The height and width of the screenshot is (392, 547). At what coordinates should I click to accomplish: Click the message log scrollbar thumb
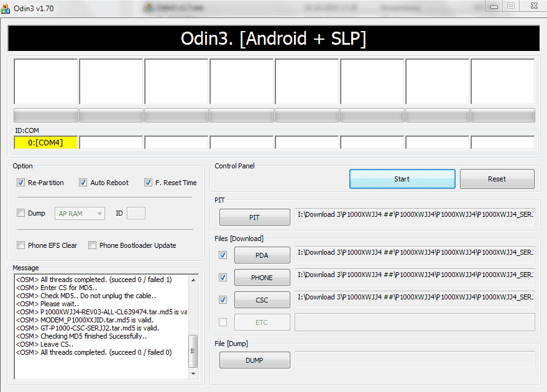(193, 351)
